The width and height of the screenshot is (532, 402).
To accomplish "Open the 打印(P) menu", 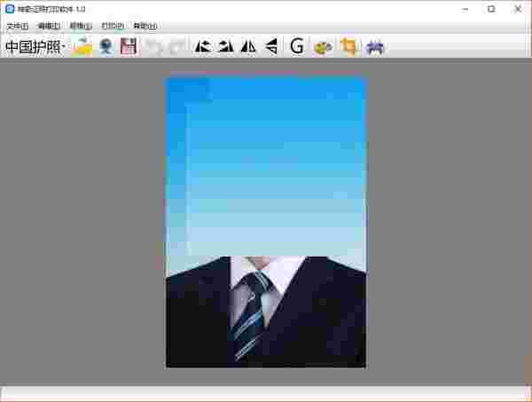I will [x=113, y=26].
